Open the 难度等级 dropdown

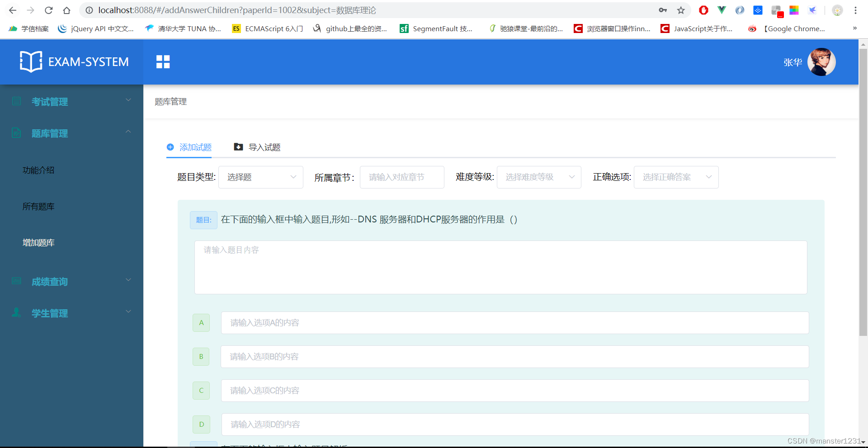pos(538,177)
